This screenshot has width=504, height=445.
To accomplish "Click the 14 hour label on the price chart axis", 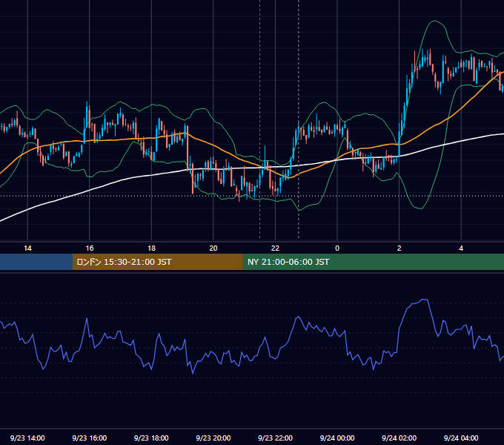I will [x=27, y=248].
